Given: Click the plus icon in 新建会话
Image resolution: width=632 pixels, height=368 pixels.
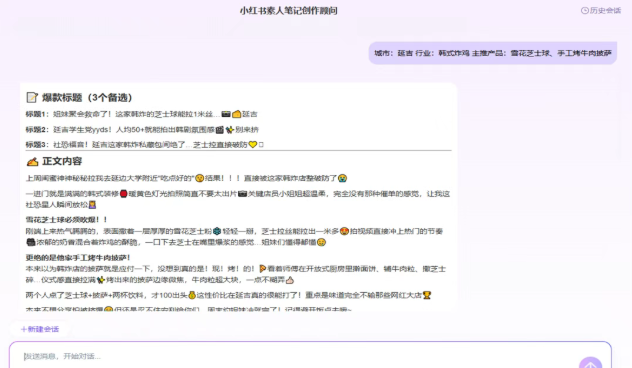Looking at the screenshot, I should pos(23,329).
